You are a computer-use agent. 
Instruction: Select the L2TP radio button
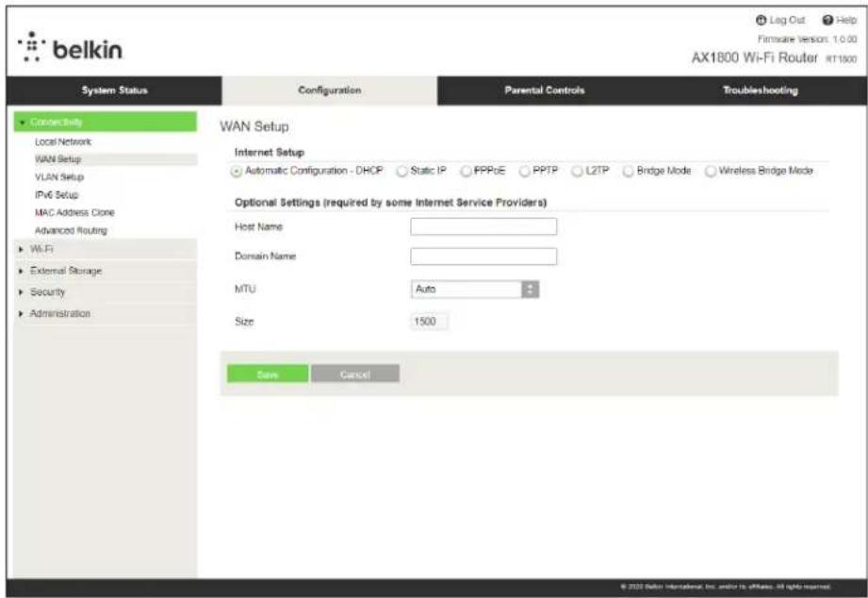click(x=578, y=172)
